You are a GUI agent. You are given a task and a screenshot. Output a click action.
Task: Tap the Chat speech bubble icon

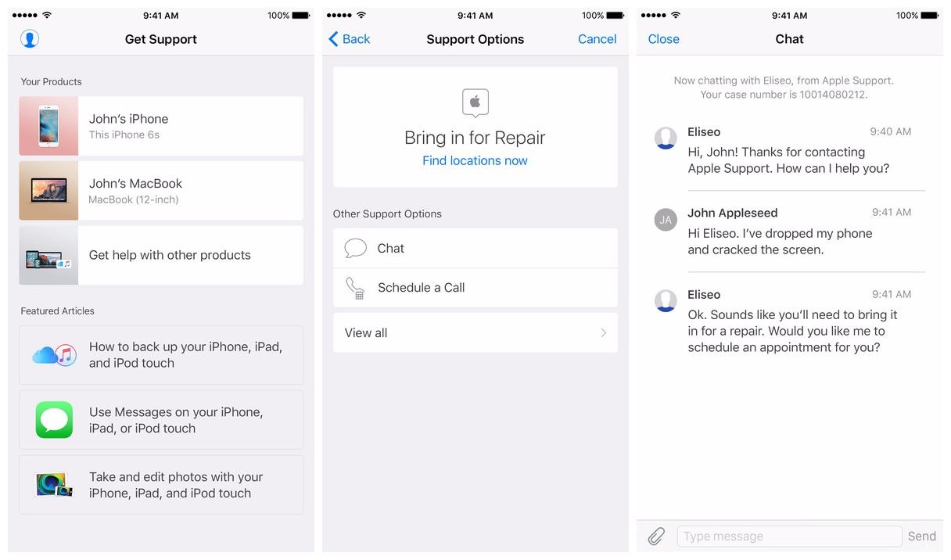[355, 249]
